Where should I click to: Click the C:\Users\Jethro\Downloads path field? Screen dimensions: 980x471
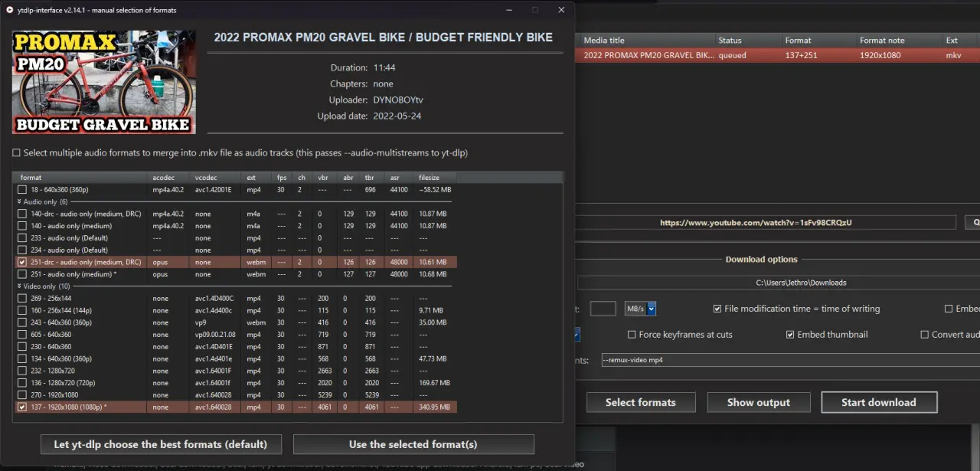[x=779, y=283]
